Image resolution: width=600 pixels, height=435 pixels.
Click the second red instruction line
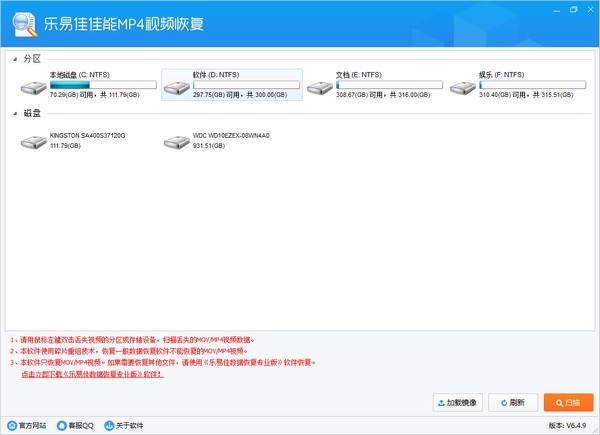[x=129, y=351]
